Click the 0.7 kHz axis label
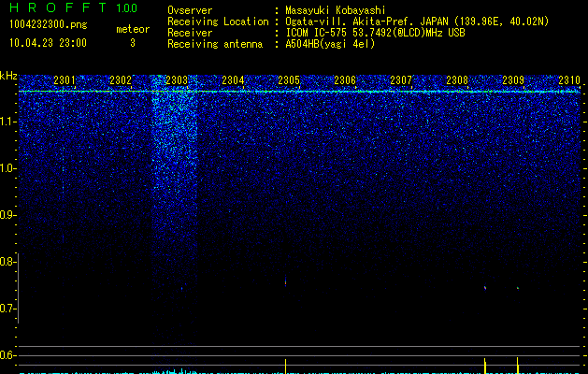Screen dimensions: 588x374 tap(8, 309)
